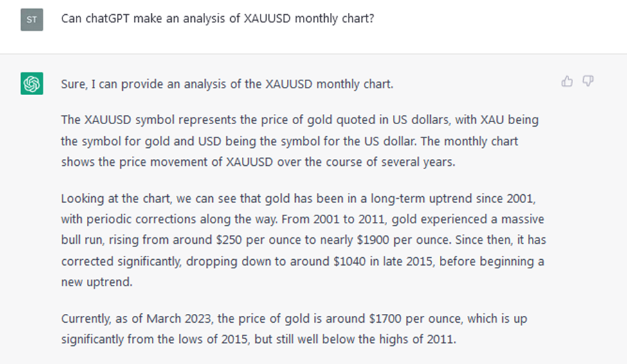Click the thumbs up icon
Screen dimensions: 627x364
tap(567, 81)
